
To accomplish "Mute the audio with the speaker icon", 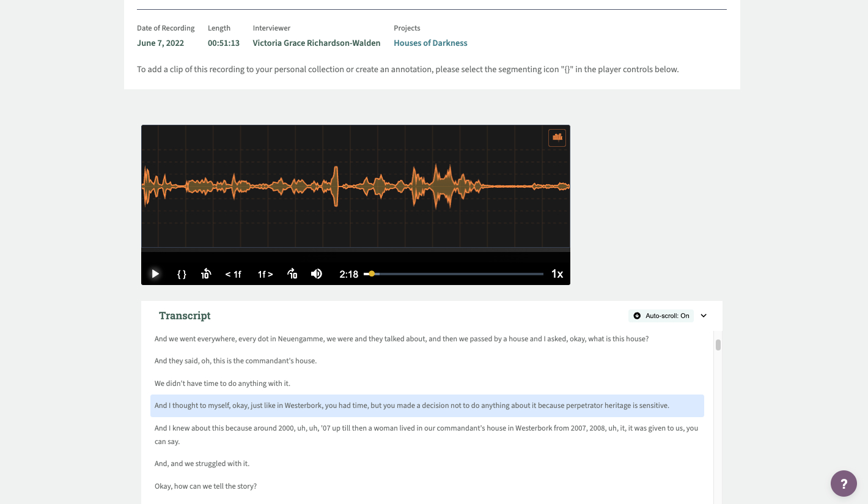I will pyautogui.click(x=317, y=274).
